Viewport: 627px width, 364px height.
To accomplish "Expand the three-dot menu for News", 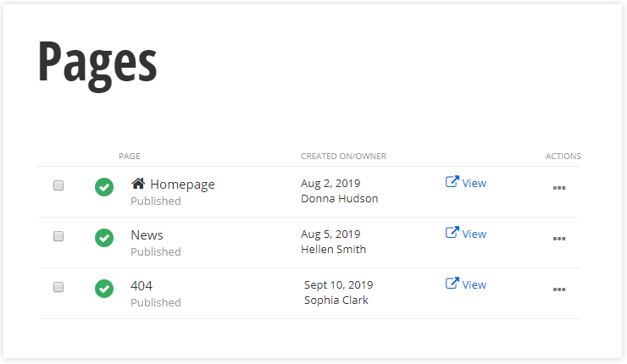I will click(559, 239).
